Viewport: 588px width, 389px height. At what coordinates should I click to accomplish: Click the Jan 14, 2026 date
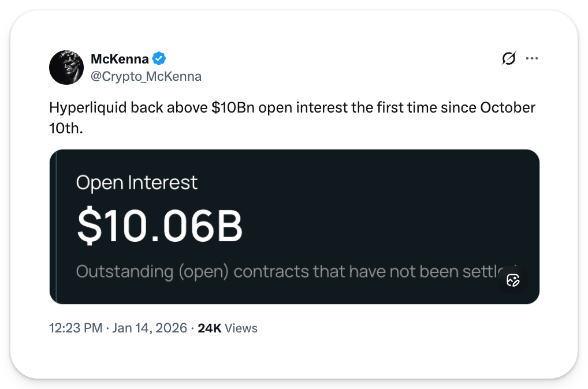(150, 328)
